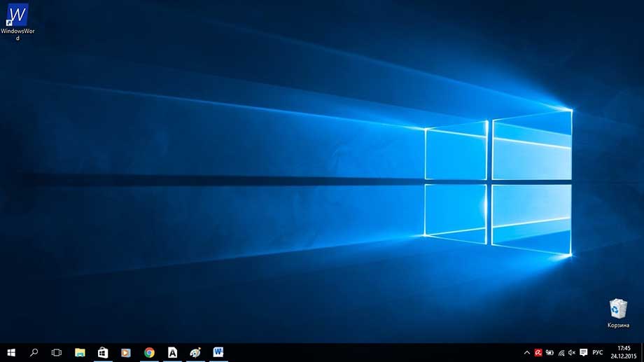644x362 pixels.
Task: Check battery power status tray icon
Action: coord(549,353)
